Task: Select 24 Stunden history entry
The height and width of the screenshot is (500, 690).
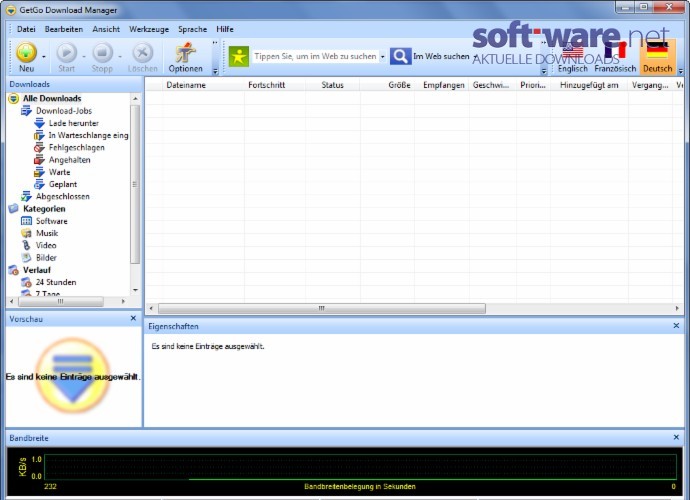Action: click(56, 282)
